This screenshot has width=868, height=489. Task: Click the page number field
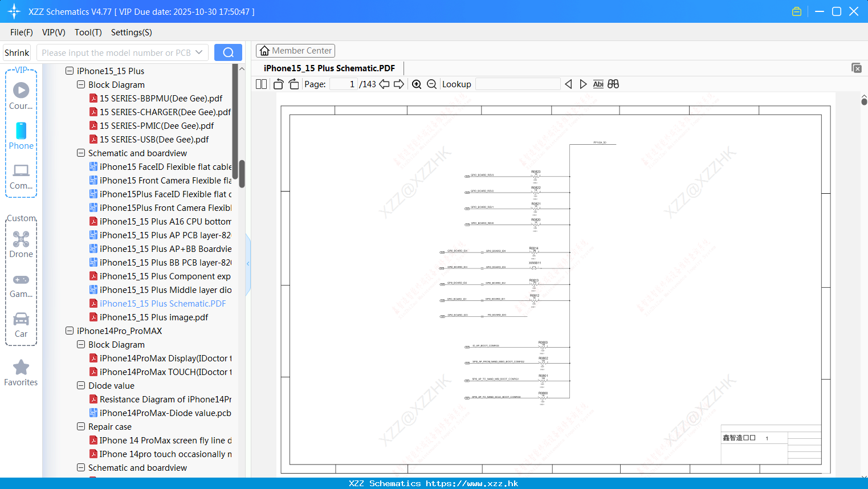pos(344,84)
